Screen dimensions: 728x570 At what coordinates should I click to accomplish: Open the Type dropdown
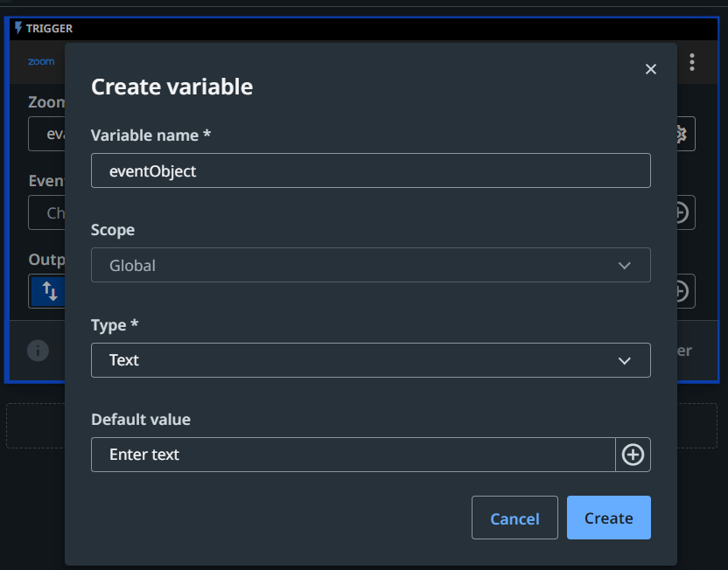pos(370,360)
